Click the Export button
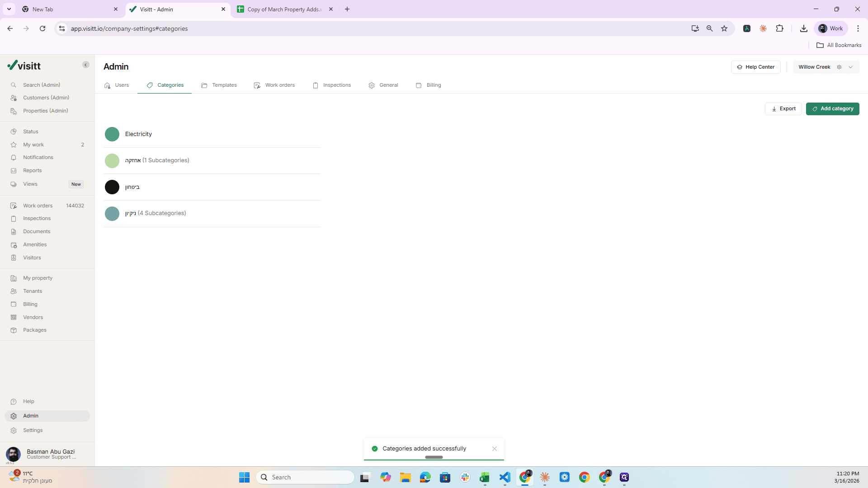Viewport: 868px width, 488px height. [783, 109]
